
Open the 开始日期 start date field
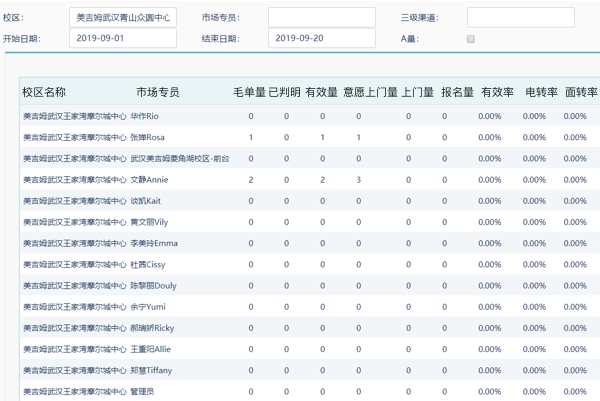123,38
